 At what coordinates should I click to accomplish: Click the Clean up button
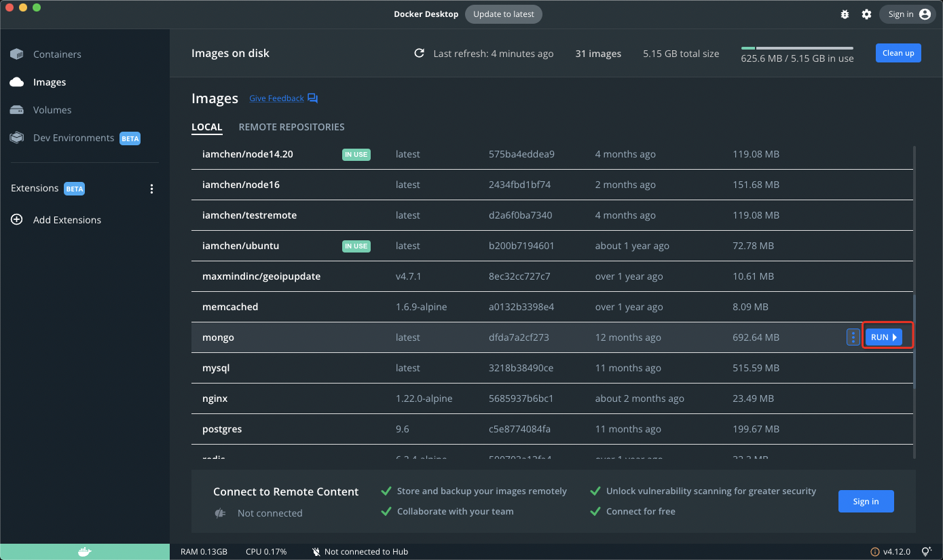pyautogui.click(x=898, y=53)
